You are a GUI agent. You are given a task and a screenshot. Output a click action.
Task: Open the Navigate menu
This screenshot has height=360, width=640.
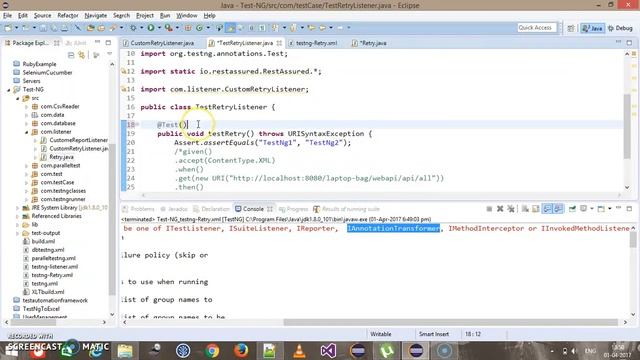coord(96,16)
